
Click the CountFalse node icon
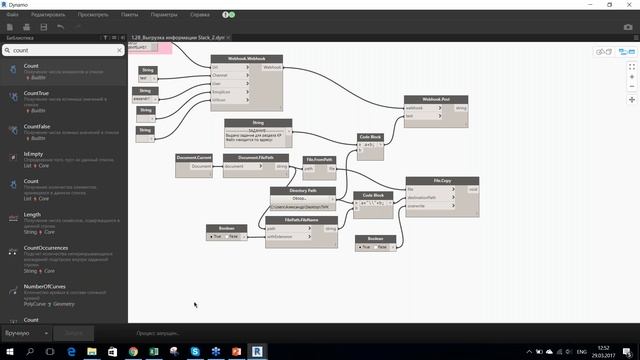point(13,130)
